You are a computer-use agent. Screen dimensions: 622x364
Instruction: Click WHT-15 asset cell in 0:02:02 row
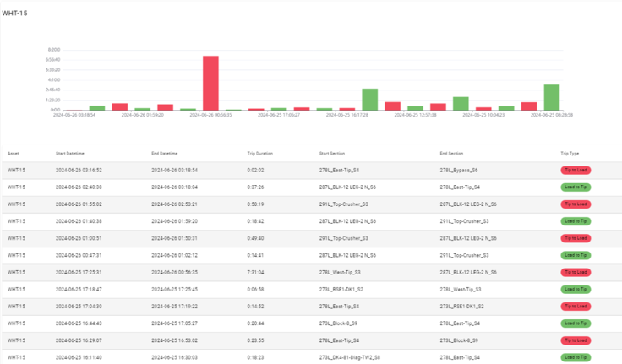tap(16, 170)
